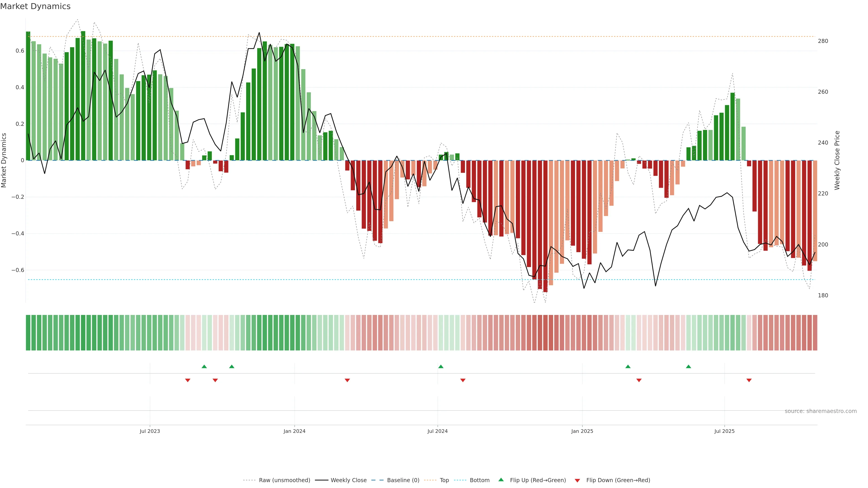This screenshot has height=488, width=868.
Task: Click the Jul 2023 x-axis label
Action: pos(150,431)
